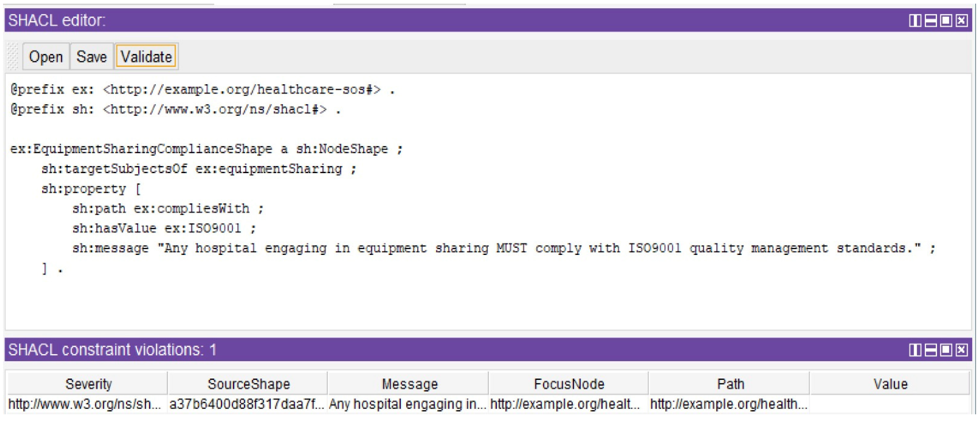Split constraint violations panel horizontally
This screenshot has height=421, width=980.
931,350
